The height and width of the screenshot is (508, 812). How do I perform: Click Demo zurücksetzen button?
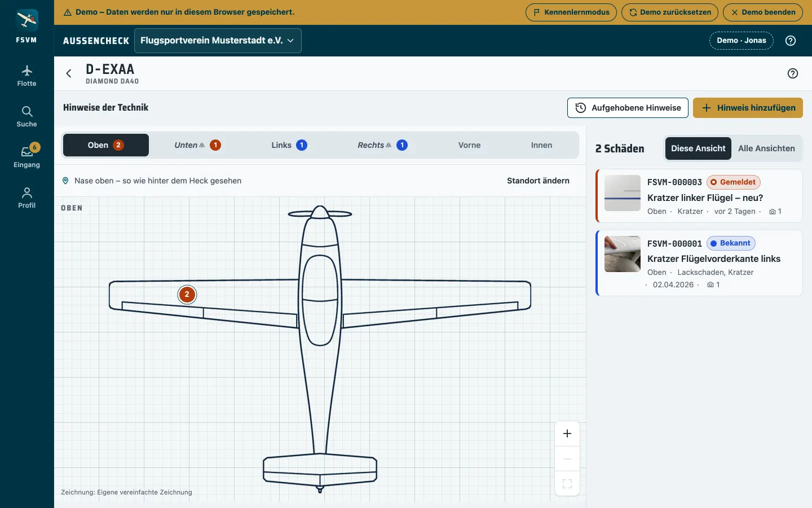670,12
